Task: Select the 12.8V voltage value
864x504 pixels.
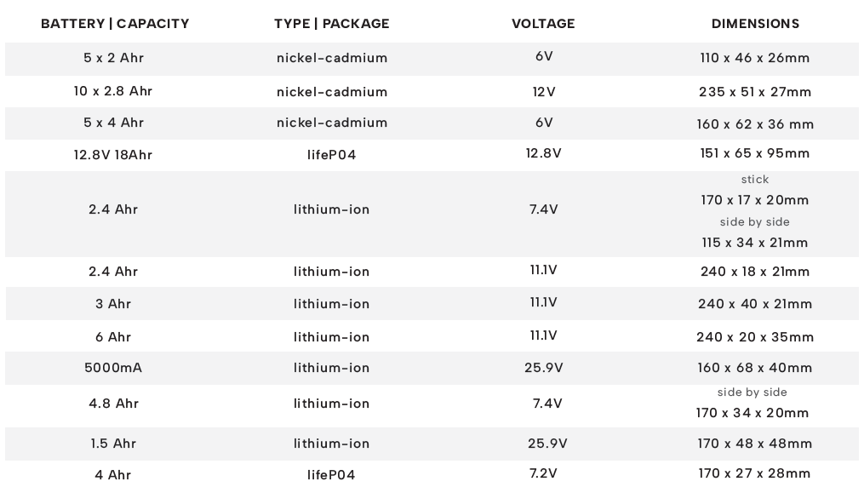Action: coord(543,153)
